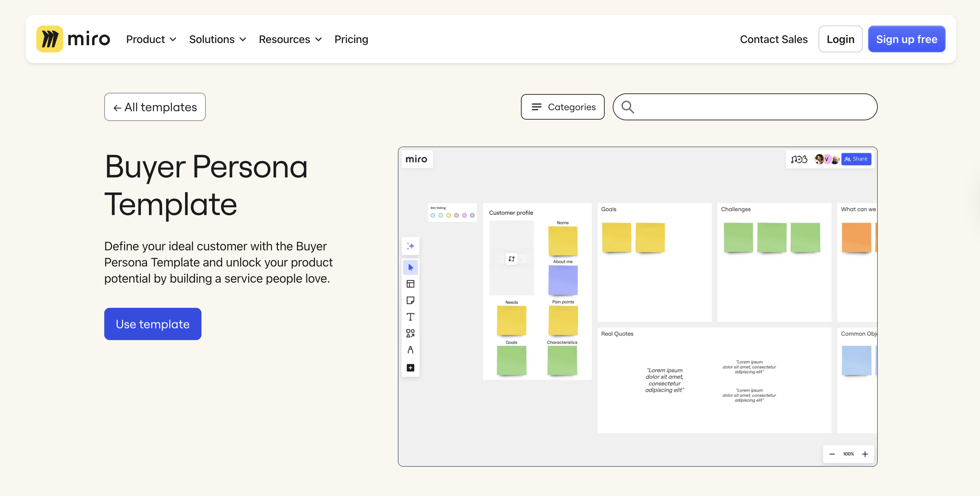The image size is (980, 496).
Task: Select the Text tool
Action: (411, 317)
